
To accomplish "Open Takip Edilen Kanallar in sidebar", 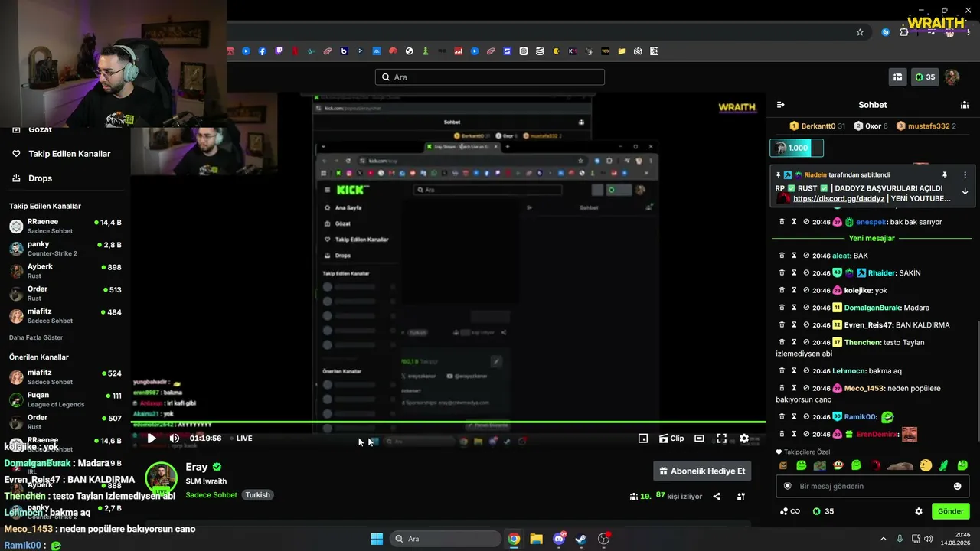I will point(64,154).
